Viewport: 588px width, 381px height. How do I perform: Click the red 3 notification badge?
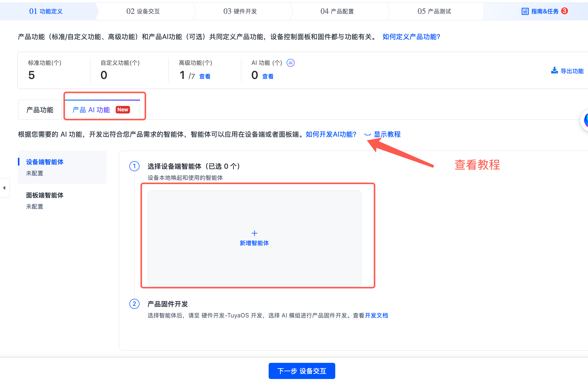pos(565,11)
